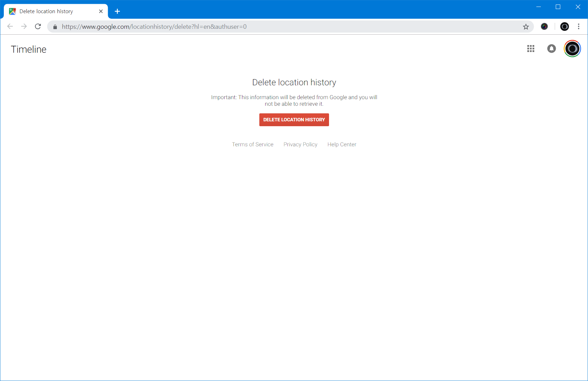
Task: Reload the current page
Action: point(38,26)
